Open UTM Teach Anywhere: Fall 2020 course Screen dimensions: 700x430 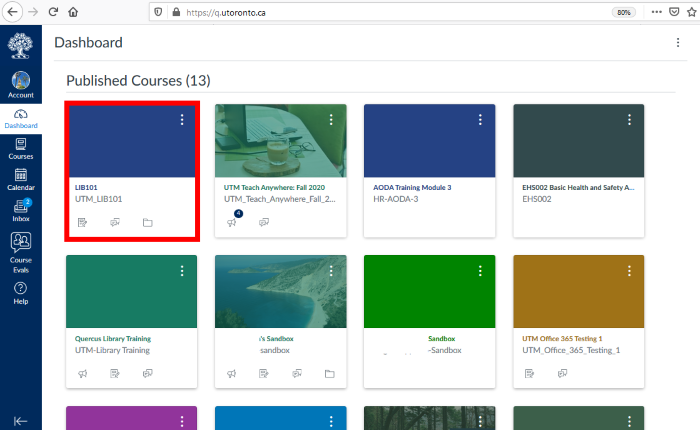coord(274,188)
